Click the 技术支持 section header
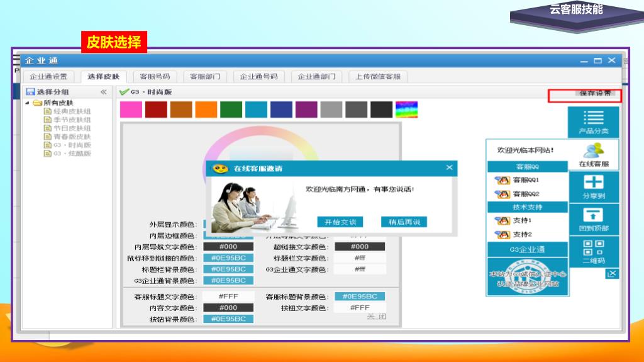 (x=528, y=207)
